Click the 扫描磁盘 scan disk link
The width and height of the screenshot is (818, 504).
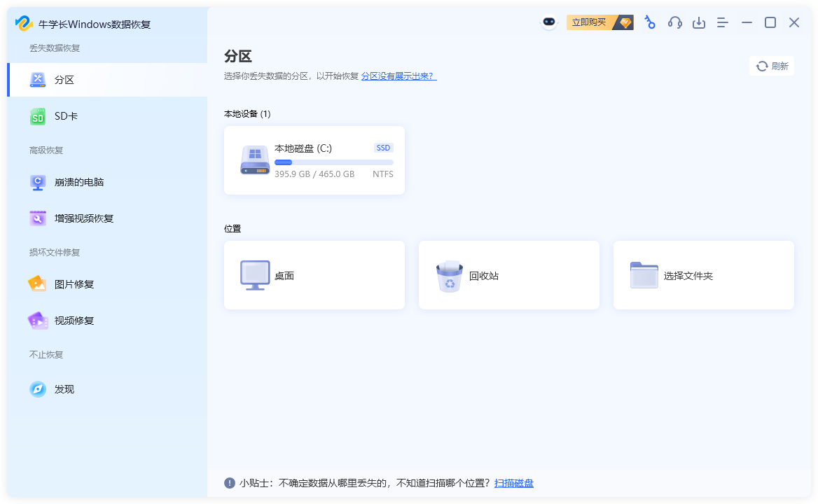tap(514, 483)
